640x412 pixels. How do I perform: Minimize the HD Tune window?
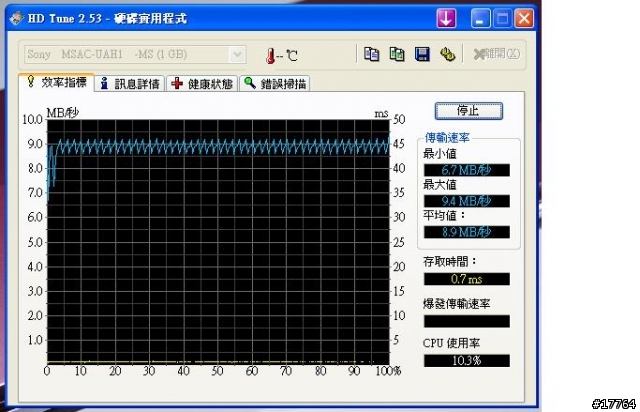coord(480,18)
